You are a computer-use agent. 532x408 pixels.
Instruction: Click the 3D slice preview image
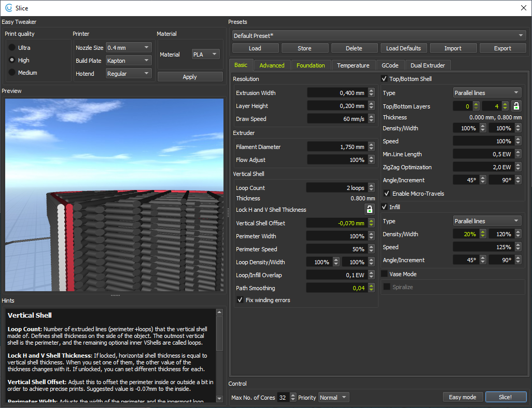[x=115, y=195]
